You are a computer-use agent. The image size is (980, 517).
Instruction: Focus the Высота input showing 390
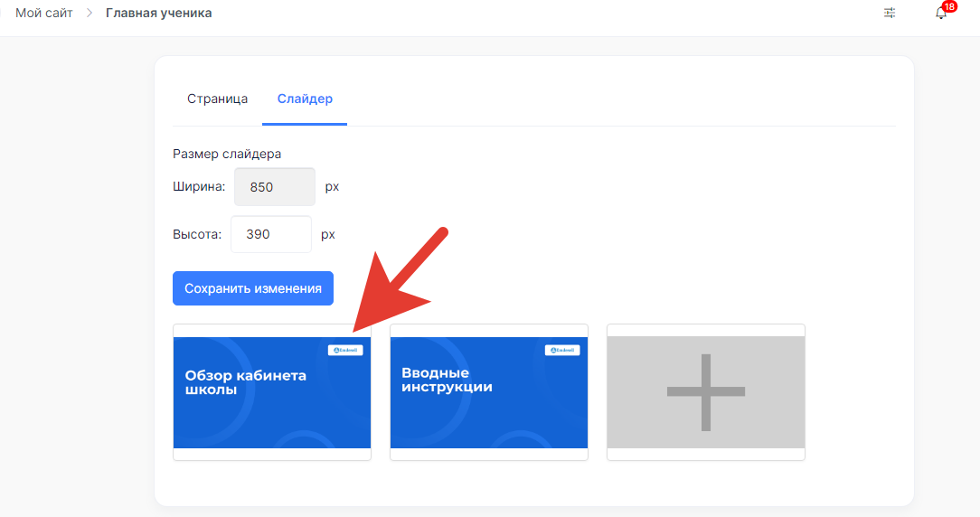tap(270, 234)
